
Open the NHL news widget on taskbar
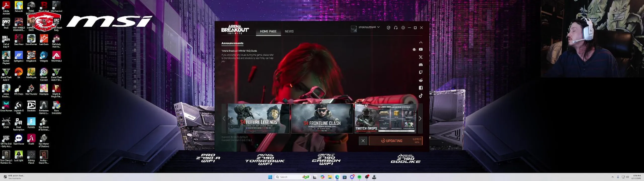[15, 177]
